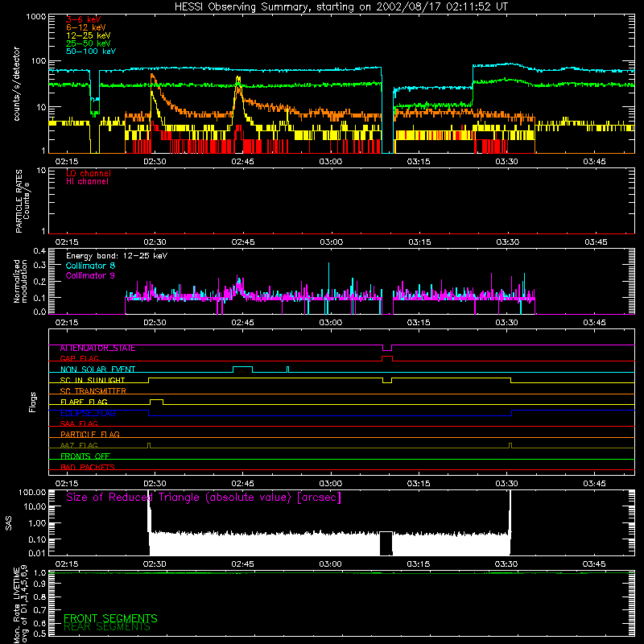This screenshot has height=644, width=644.
Task: Click the gap flag pulse near 03:10
Action: coord(387,358)
